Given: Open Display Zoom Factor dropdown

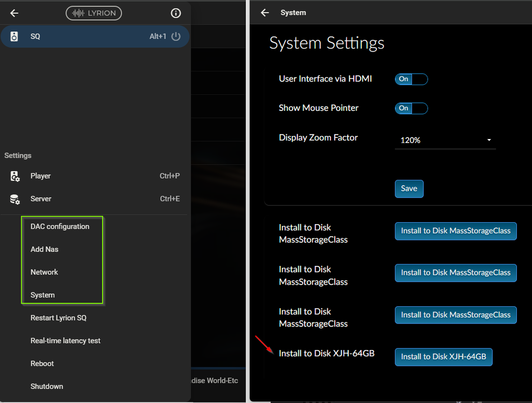Looking at the screenshot, I should (445, 140).
